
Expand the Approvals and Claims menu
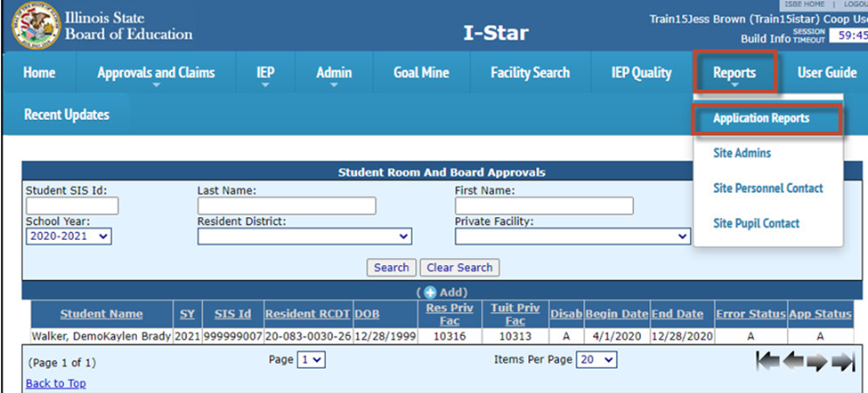tap(156, 72)
